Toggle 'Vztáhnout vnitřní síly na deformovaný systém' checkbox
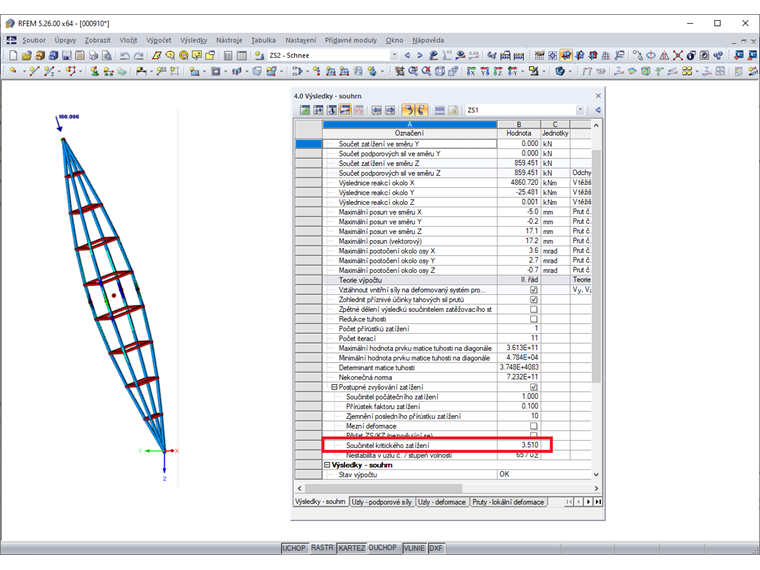 [x=534, y=290]
